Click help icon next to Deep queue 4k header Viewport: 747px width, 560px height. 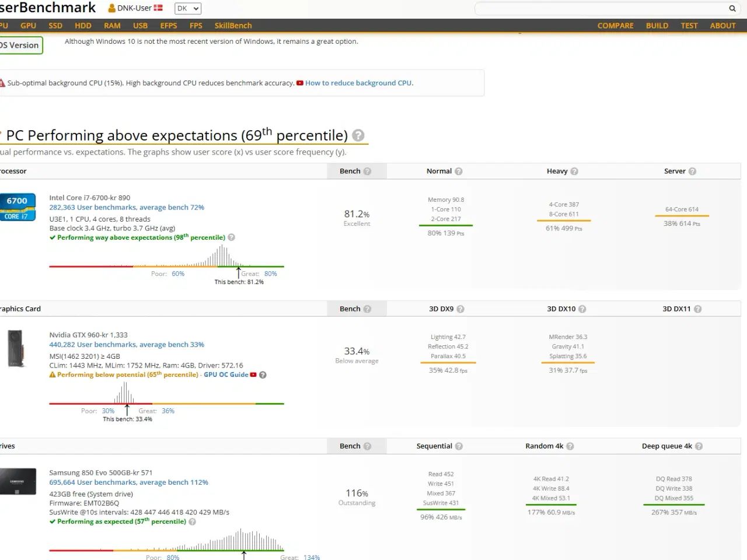click(x=699, y=446)
